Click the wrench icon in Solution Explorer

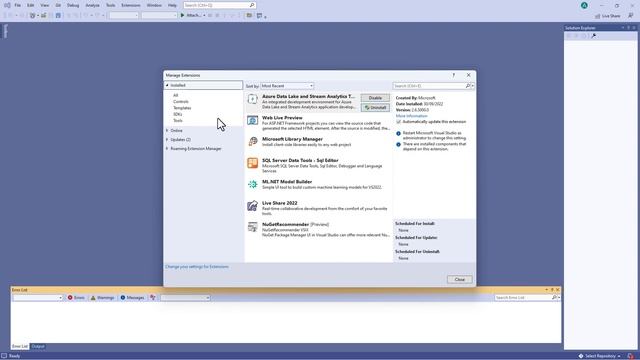click(x=593, y=36)
